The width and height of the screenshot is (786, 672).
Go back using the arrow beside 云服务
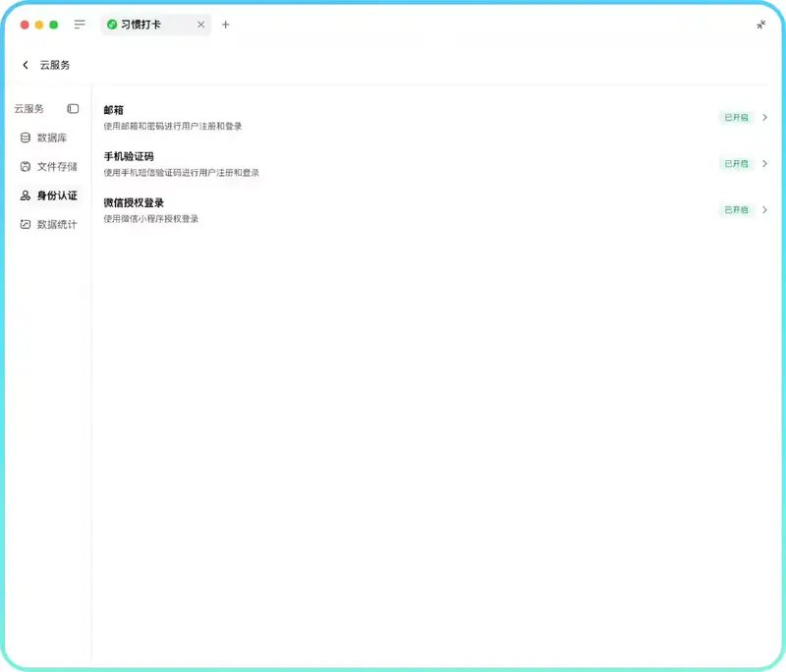pos(26,65)
